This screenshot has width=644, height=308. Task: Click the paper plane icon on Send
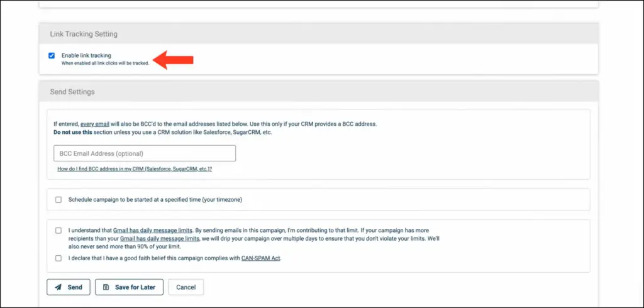pyautogui.click(x=58, y=287)
